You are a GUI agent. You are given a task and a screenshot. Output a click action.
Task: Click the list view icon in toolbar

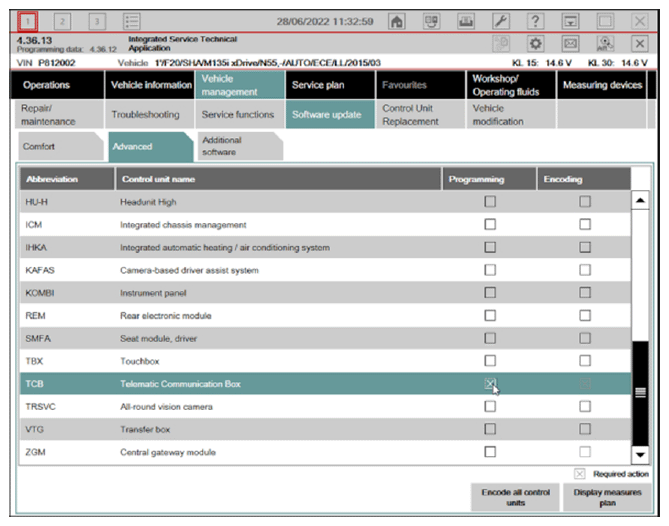click(x=131, y=21)
